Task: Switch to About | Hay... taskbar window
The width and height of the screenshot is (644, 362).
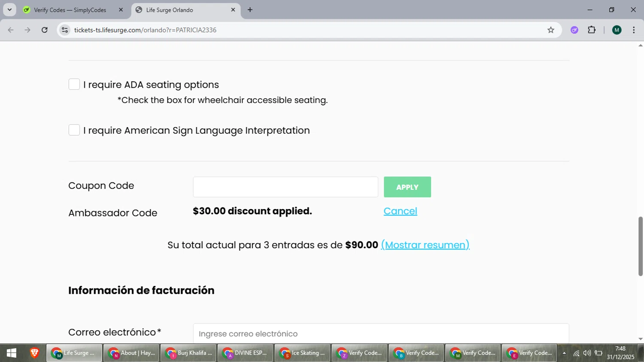Action: click(131, 353)
